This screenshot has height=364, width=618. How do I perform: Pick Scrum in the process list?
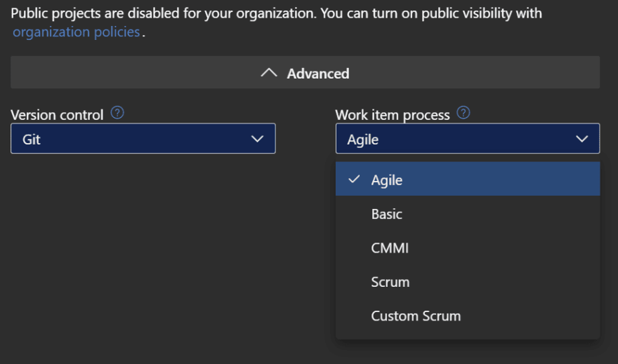pyautogui.click(x=468, y=282)
